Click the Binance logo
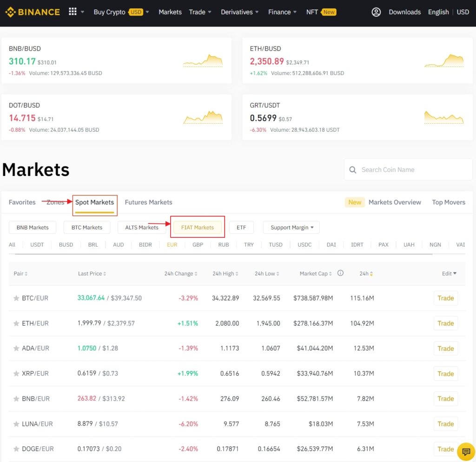The height and width of the screenshot is (462, 476). click(x=32, y=12)
